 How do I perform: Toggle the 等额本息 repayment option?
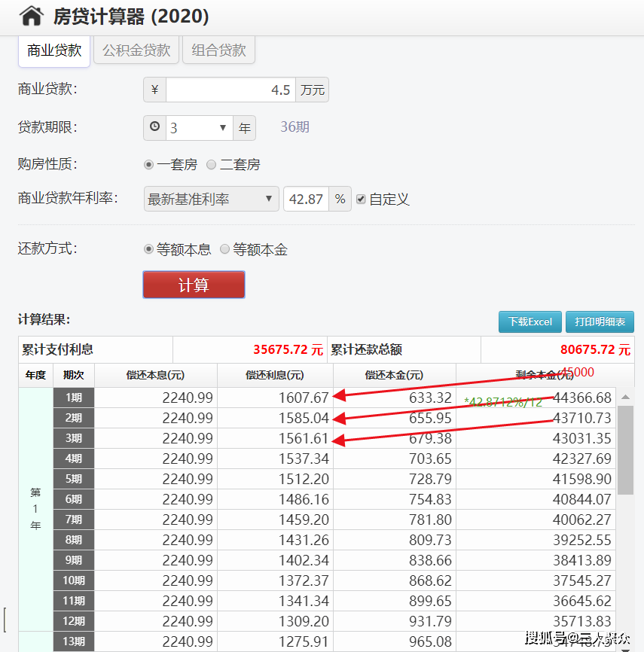(148, 249)
